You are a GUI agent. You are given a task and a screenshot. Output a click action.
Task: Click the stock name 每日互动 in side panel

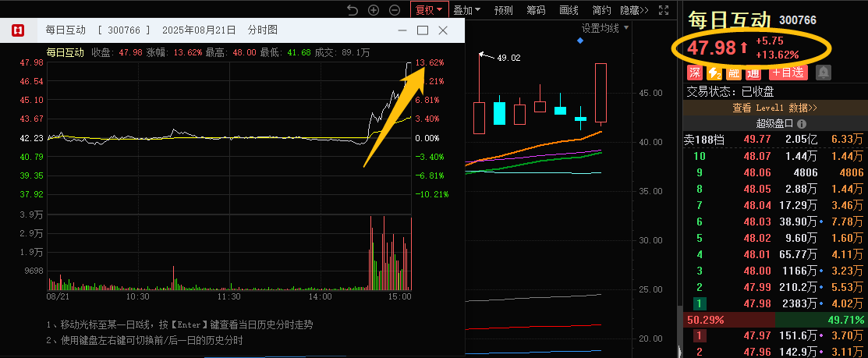[730, 20]
